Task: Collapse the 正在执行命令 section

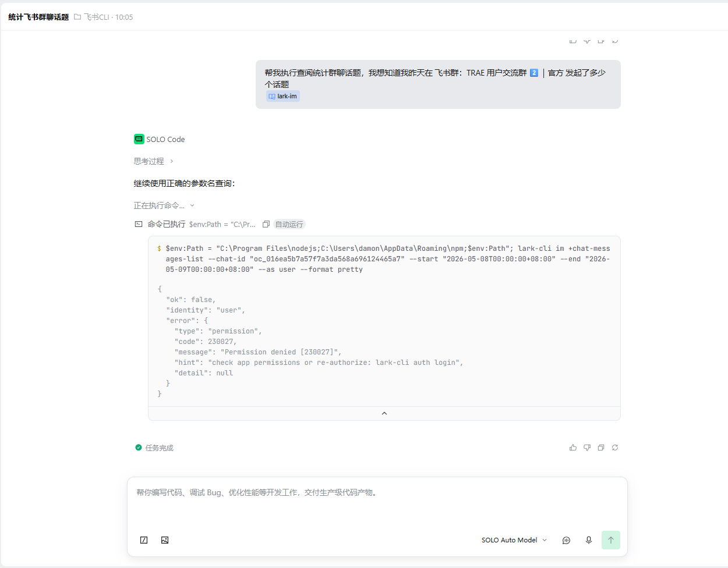Action: (164, 205)
